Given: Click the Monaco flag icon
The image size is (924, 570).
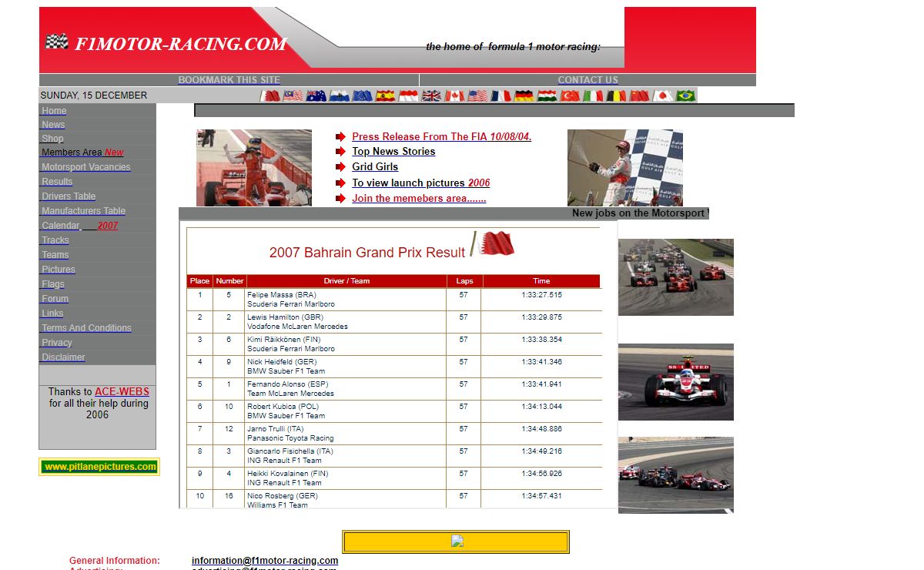Looking at the screenshot, I should [x=408, y=96].
